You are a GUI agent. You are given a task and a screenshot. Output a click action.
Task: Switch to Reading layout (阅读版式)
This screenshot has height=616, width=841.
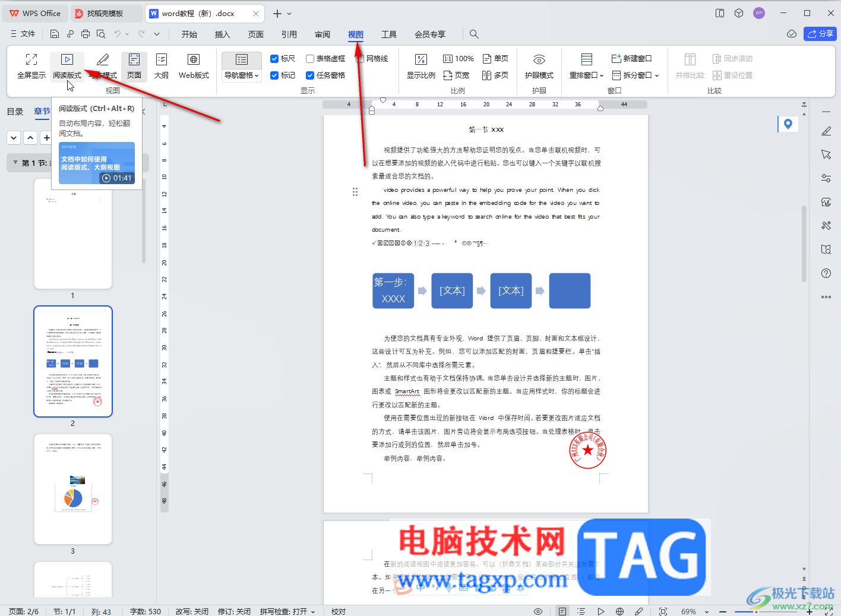point(67,66)
